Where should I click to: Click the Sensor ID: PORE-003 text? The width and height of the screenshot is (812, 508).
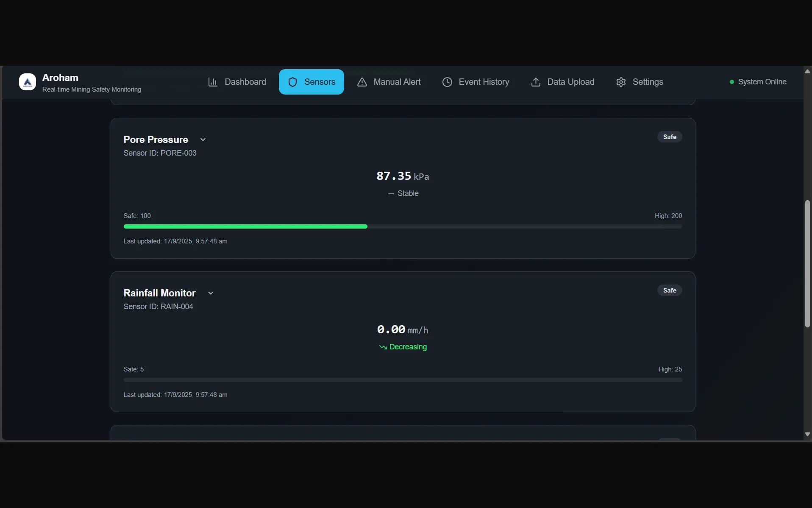tap(160, 153)
